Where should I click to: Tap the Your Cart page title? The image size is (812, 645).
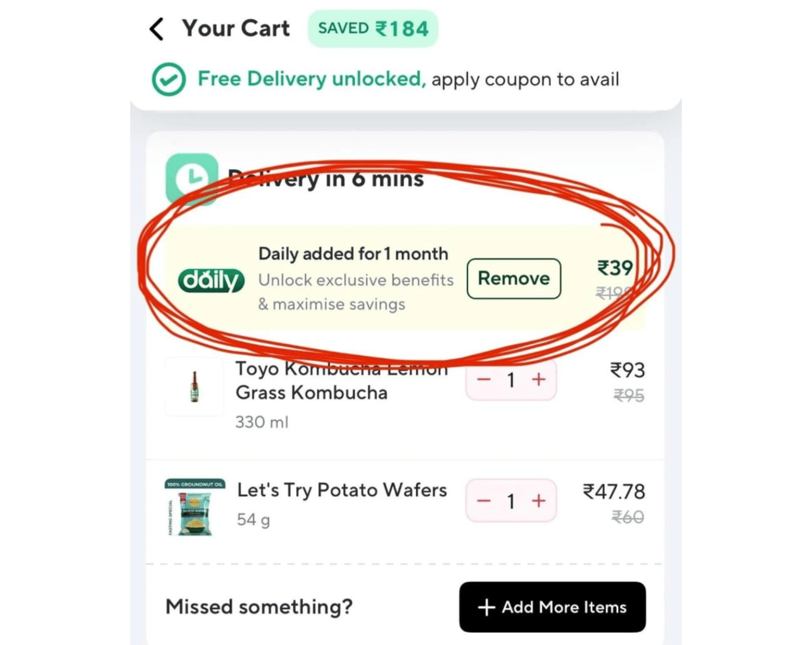(236, 28)
